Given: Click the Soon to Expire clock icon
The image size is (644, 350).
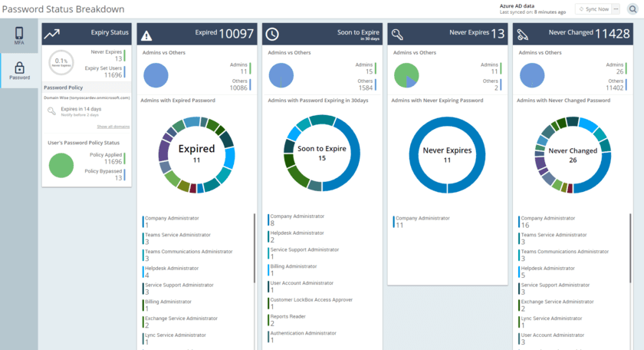Looking at the screenshot, I should pyautogui.click(x=272, y=35).
